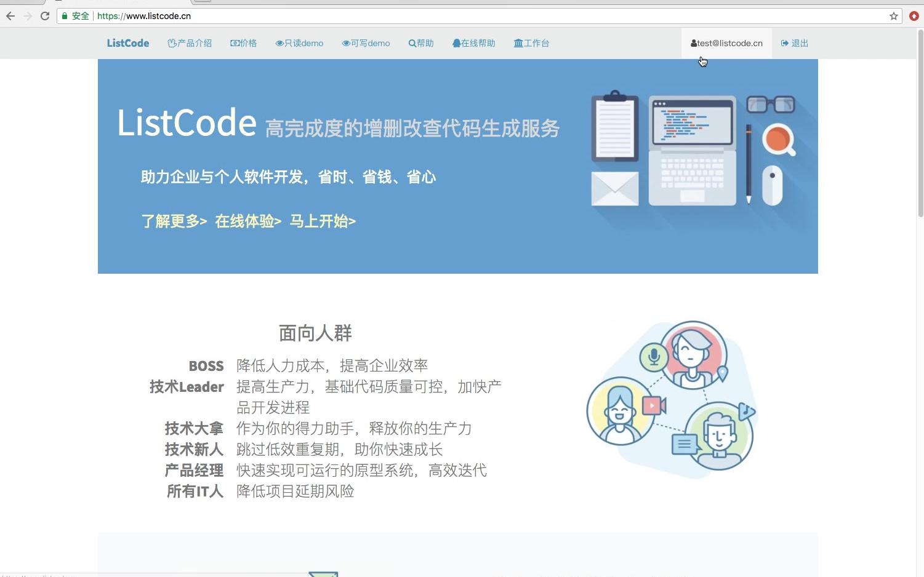Open the 价格 pricing page
The width and height of the screenshot is (924, 577).
pyautogui.click(x=244, y=43)
